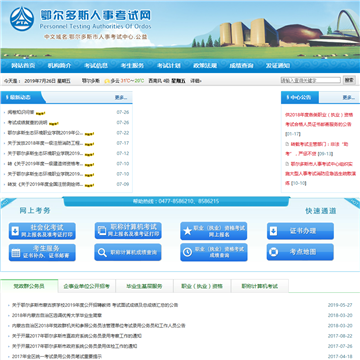
Task: Click the magnifier 职称计算机成绩查询 button
Action: [128, 252]
